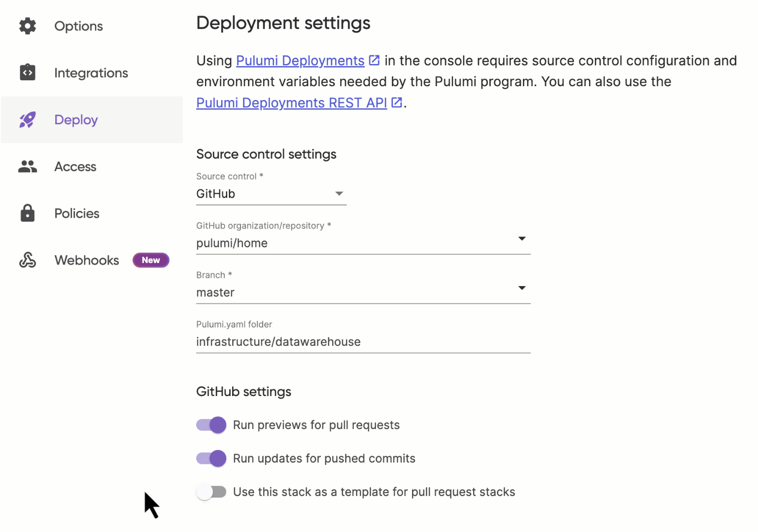Screen dimensions: 758x532
Task: Open the Branch dropdown showing master
Action: [x=363, y=292]
